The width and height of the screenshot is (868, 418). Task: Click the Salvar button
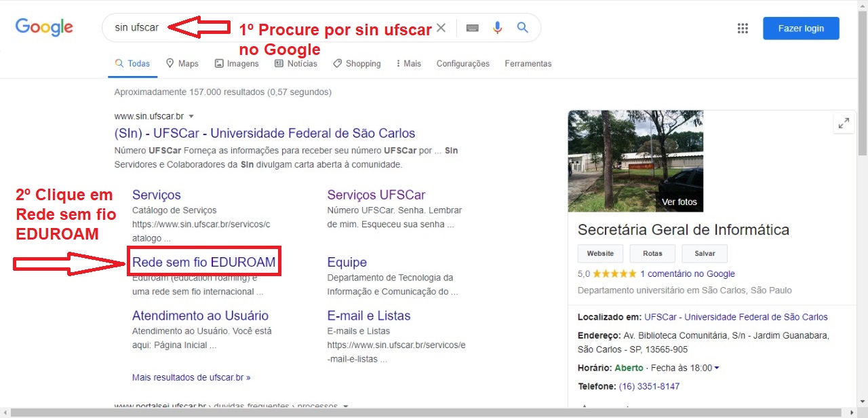pos(705,253)
